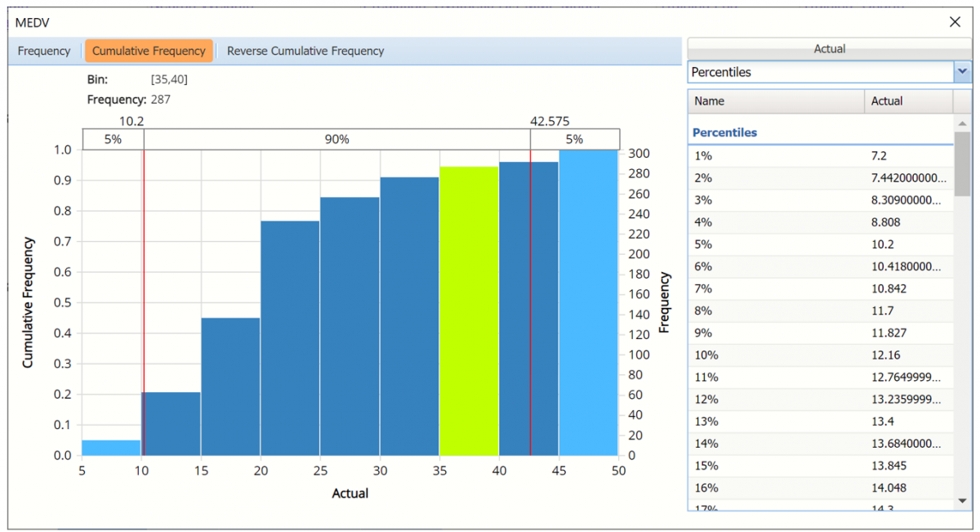Click the Actual header button
This screenshot has height=532, width=980.
tap(829, 49)
